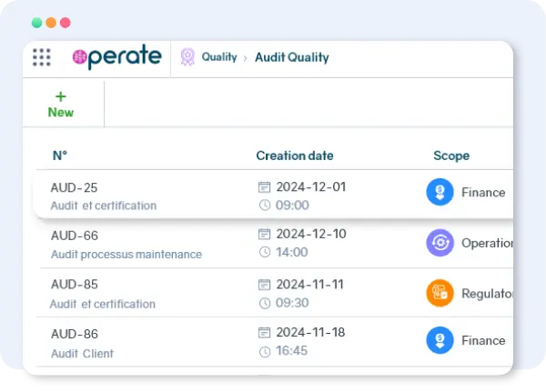
Task: Click calendar icon next to 2024-12-01
Action: 265,187
